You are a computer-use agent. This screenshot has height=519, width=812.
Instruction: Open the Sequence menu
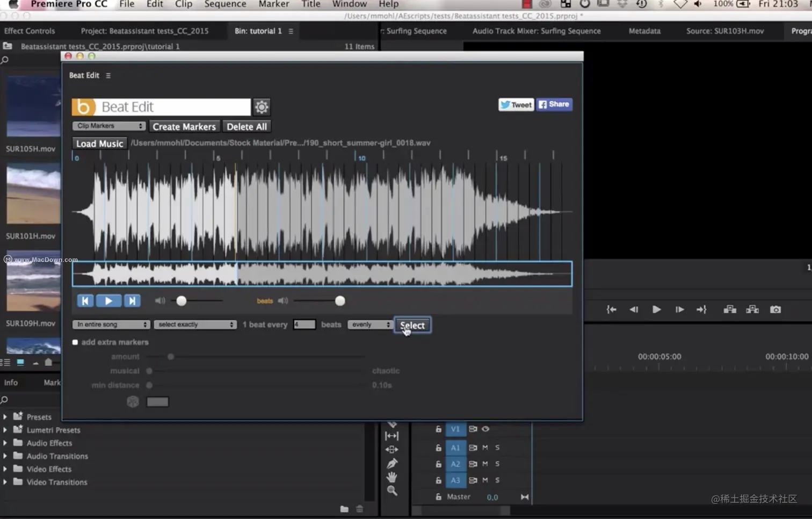click(225, 4)
